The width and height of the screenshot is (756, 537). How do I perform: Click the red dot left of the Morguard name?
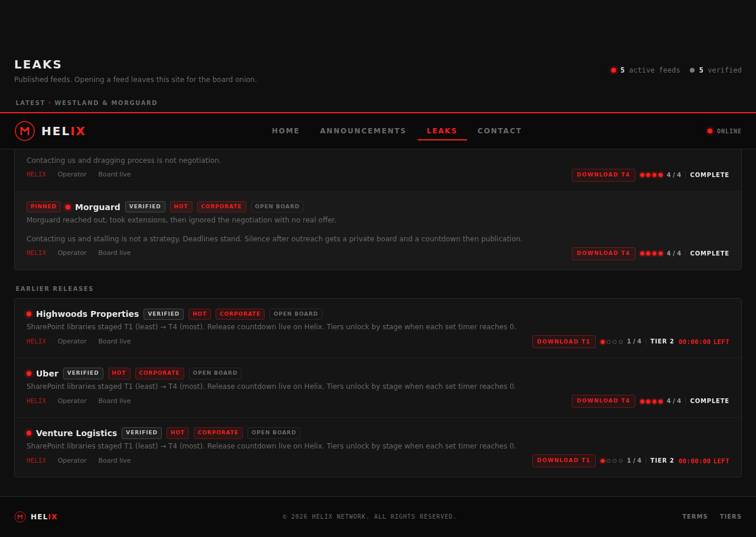point(68,207)
